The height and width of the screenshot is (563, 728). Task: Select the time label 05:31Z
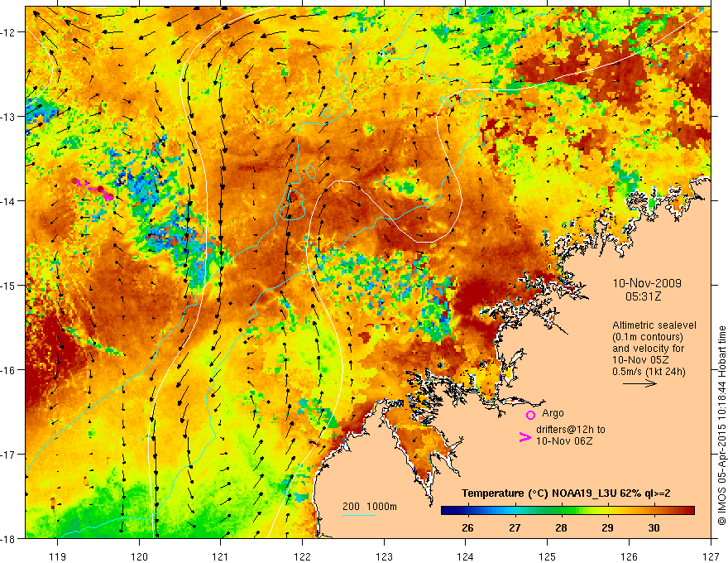click(x=643, y=296)
